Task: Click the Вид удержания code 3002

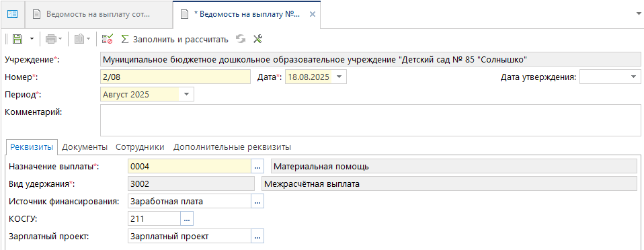Action: [191, 184]
